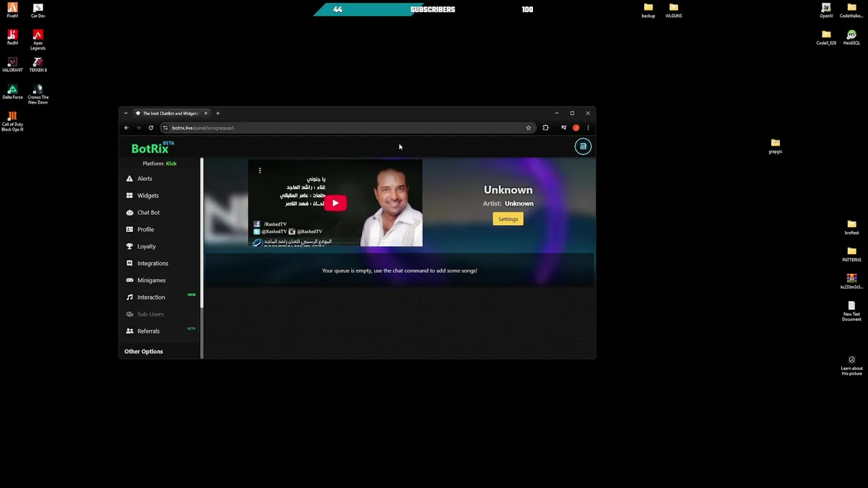The width and height of the screenshot is (868, 488).
Task: Click the Kick platform label
Action: tap(171, 163)
